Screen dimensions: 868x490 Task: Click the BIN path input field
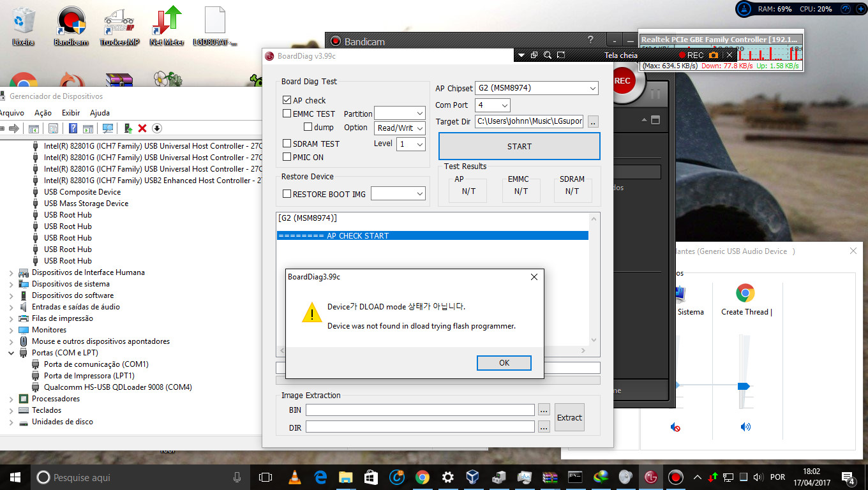point(420,410)
